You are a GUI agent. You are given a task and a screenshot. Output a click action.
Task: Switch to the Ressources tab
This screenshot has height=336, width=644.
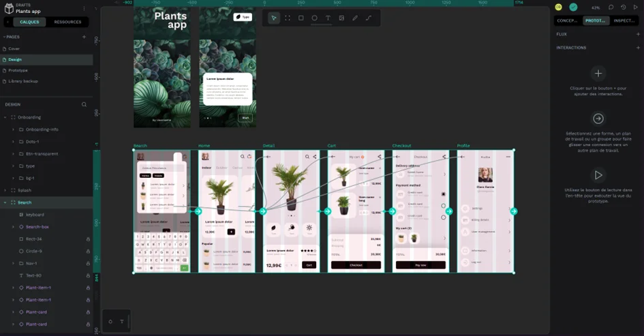tap(67, 22)
